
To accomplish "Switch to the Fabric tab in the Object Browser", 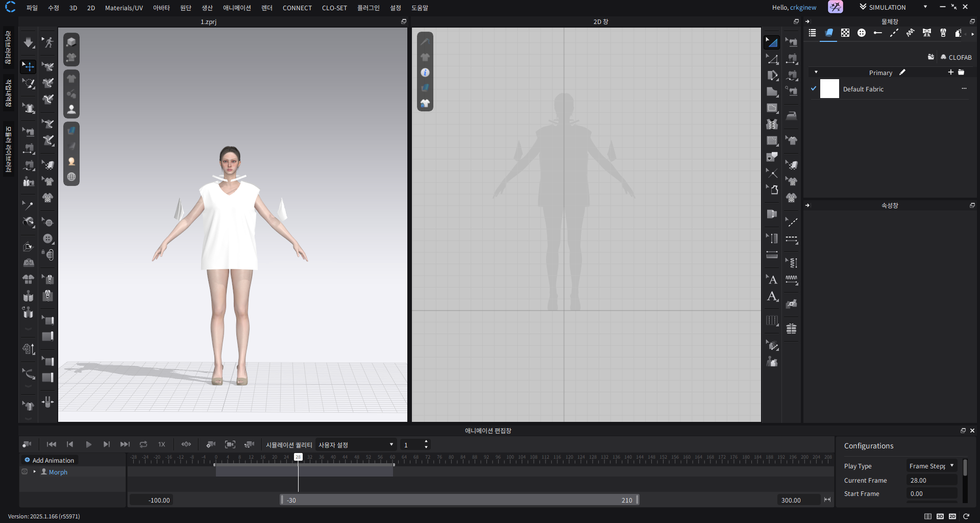I will 829,33.
